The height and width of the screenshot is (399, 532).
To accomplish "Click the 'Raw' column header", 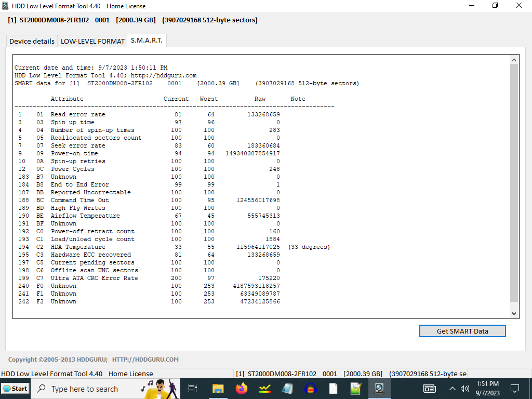I will [260, 99].
